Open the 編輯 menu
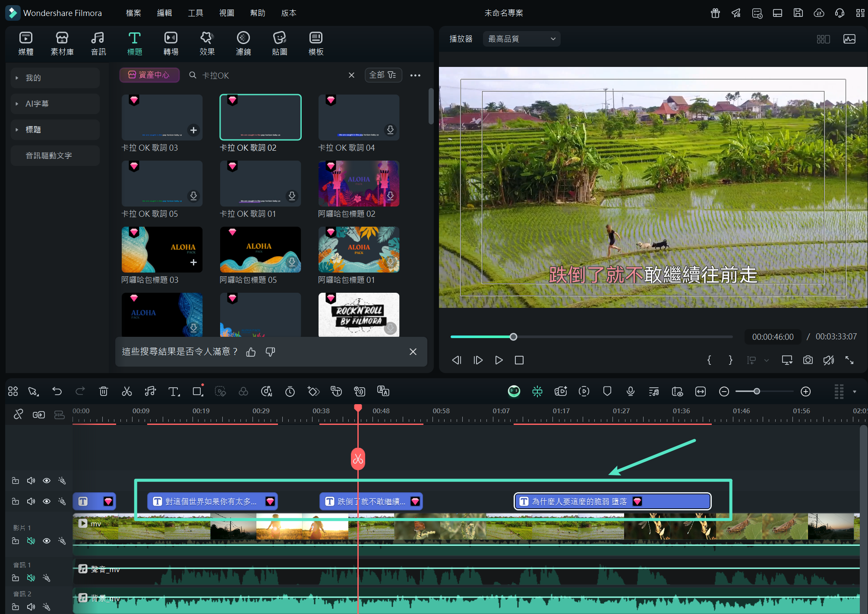The height and width of the screenshot is (614, 868). coord(164,13)
